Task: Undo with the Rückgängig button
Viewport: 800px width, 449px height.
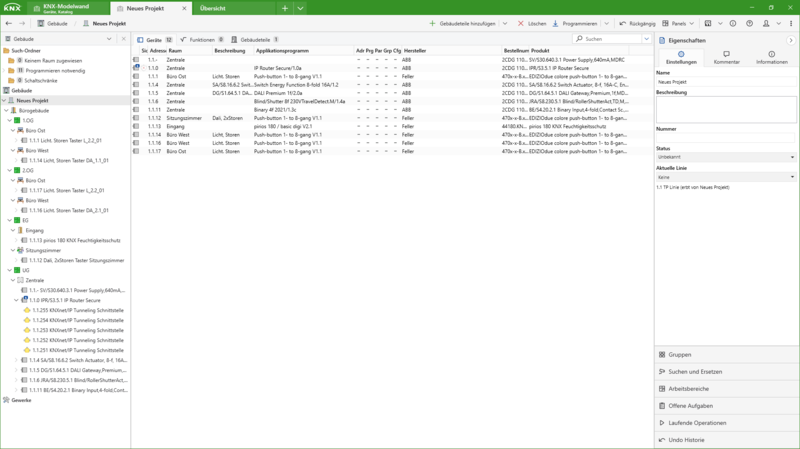Action: point(637,23)
